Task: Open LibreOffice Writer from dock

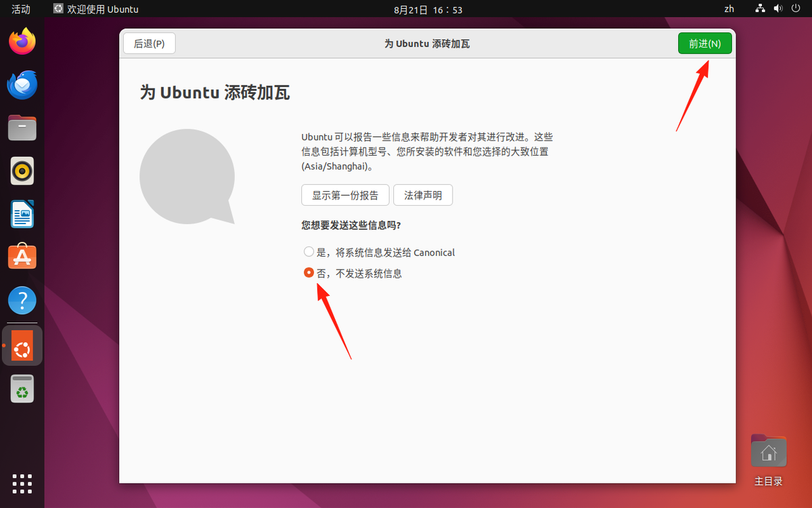Action: [22, 214]
